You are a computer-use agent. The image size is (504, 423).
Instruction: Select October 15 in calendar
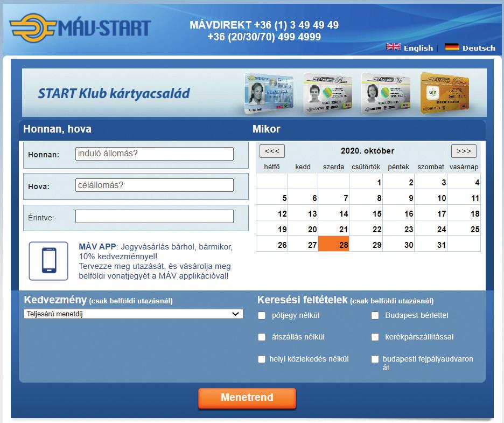tap(366, 213)
